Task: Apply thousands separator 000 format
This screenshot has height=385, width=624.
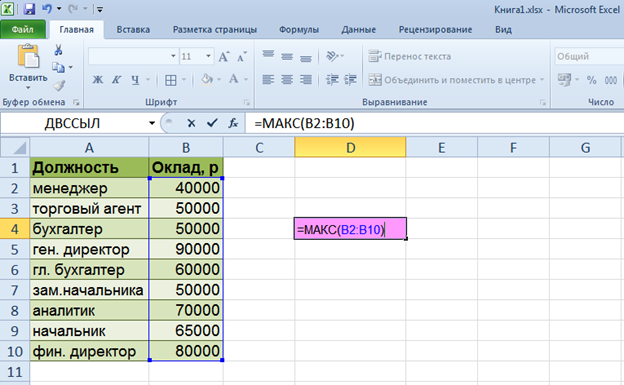Action: [x=610, y=80]
